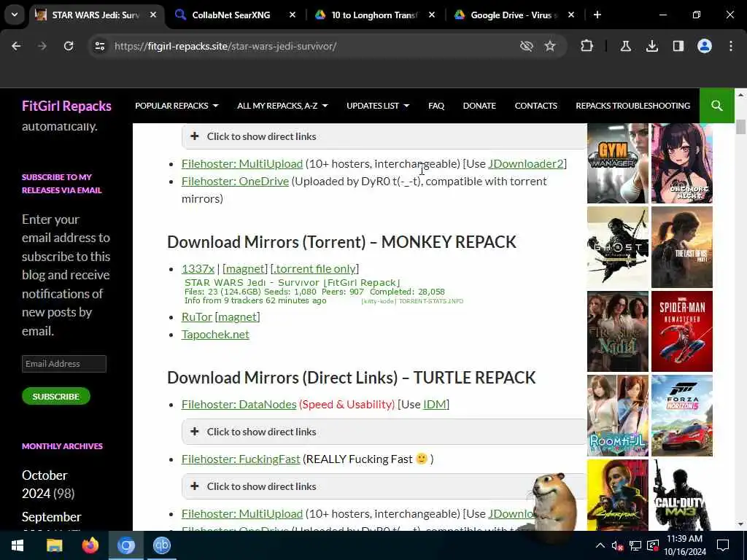The width and height of the screenshot is (747, 560).
Task: Open the DONATE menu item
Action: click(x=479, y=106)
